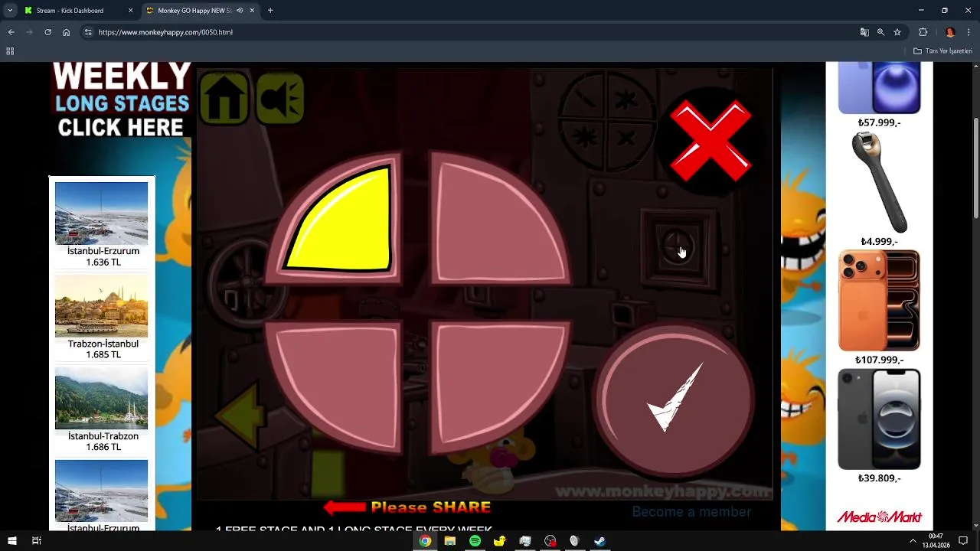Open Spotify from the taskbar

tap(475, 541)
